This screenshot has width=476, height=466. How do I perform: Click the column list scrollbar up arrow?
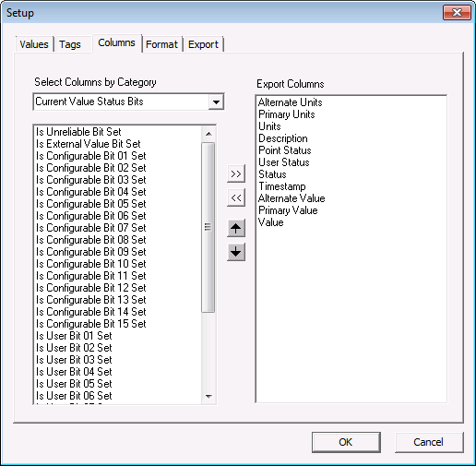click(x=208, y=134)
